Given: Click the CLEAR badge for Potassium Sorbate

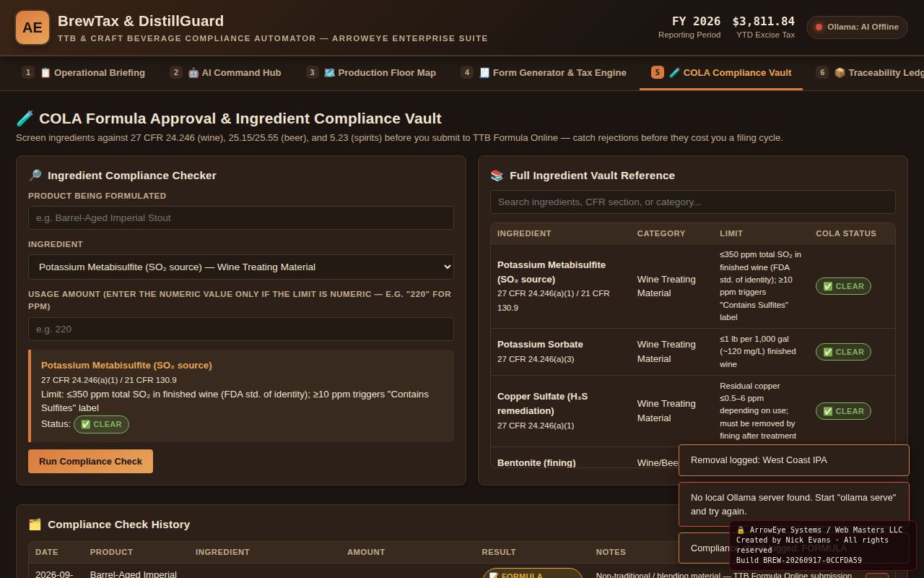Looking at the screenshot, I should point(843,352).
